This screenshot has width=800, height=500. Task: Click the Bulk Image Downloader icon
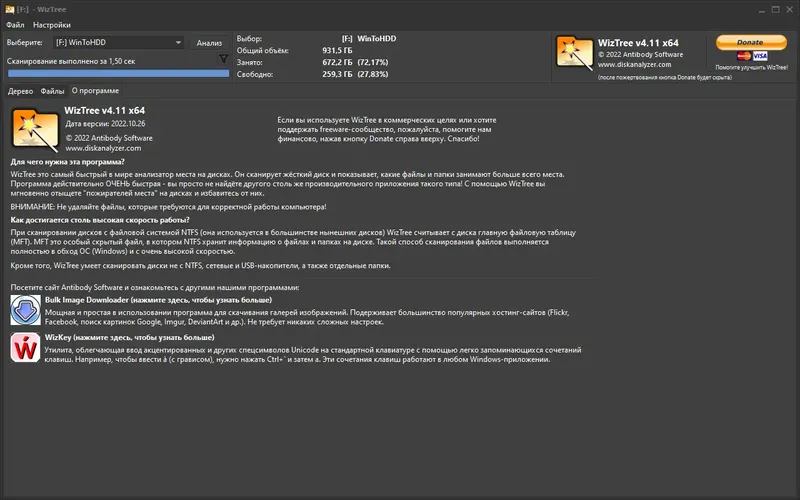[26, 310]
